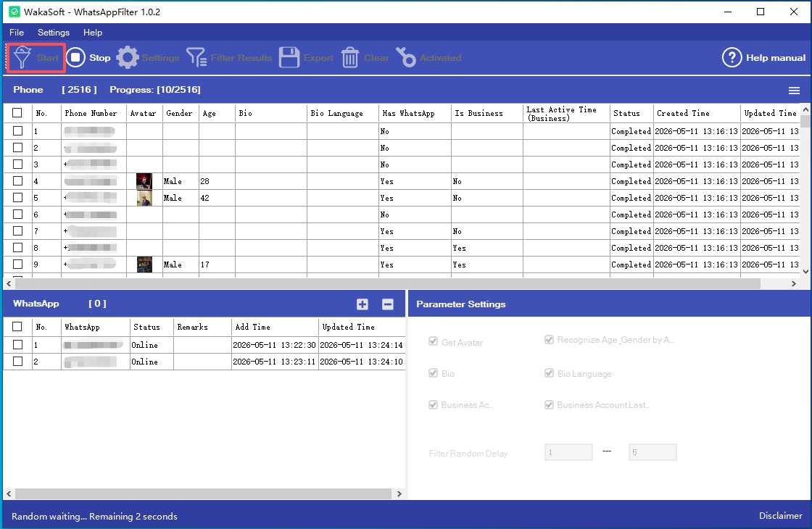Toggle the Bio checkbox in Parameter Settings

[x=434, y=373]
